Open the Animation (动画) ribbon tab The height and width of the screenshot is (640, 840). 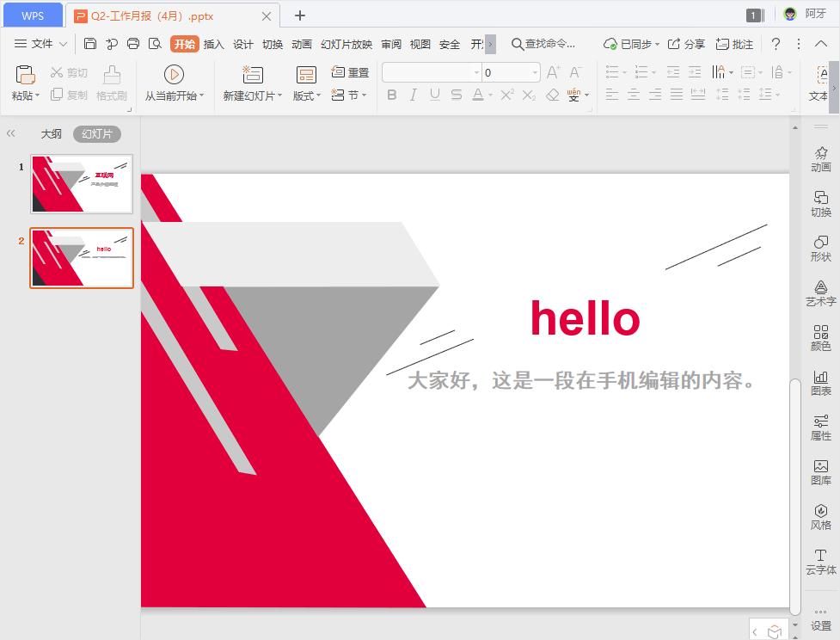(301, 44)
